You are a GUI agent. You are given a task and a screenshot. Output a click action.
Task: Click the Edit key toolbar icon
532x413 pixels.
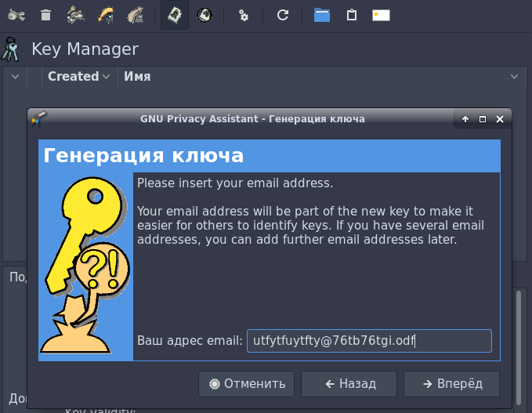tap(16, 15)
